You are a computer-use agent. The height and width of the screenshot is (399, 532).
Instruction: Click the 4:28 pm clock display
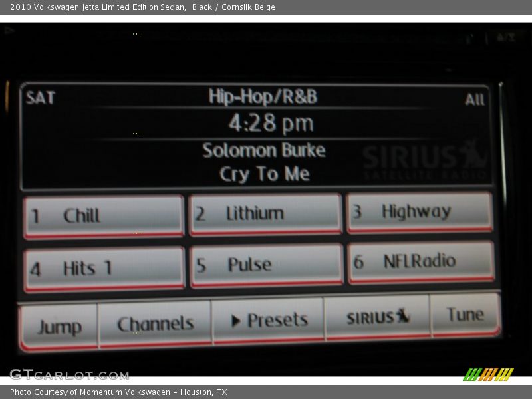click(271, 123)
